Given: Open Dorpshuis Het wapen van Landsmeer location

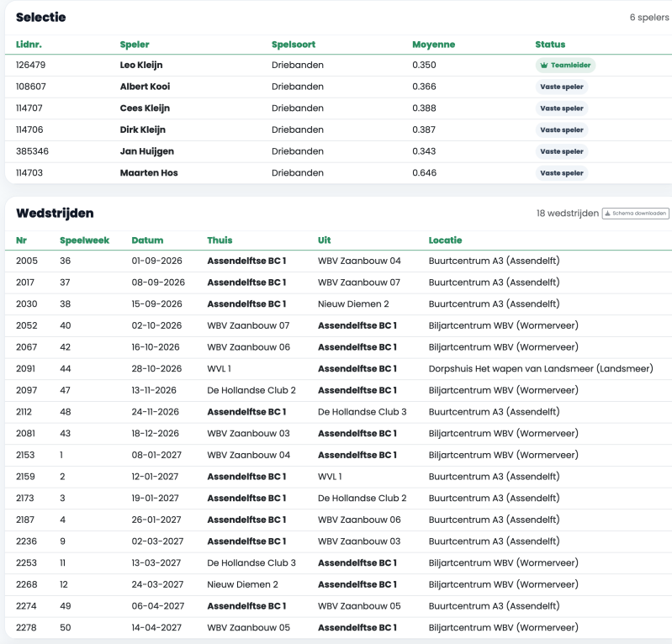Looking at the screenshot, I should 541,368.
